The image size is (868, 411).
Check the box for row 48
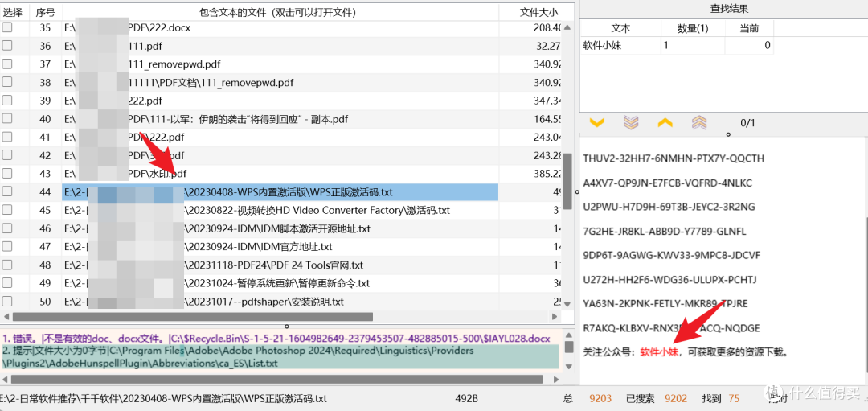pos(6,265)
